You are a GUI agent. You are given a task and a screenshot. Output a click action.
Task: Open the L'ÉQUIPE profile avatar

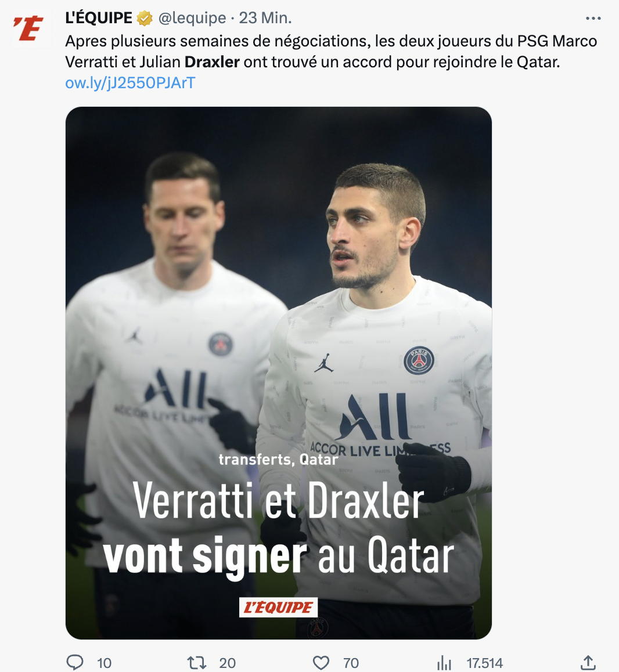pyautogui.click(x=29, y=28)
